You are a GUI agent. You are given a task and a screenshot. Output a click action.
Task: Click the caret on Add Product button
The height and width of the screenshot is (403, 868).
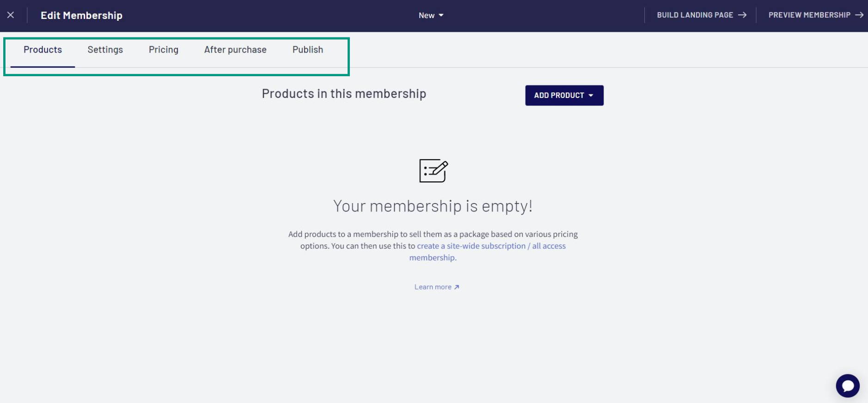[591, 96]
